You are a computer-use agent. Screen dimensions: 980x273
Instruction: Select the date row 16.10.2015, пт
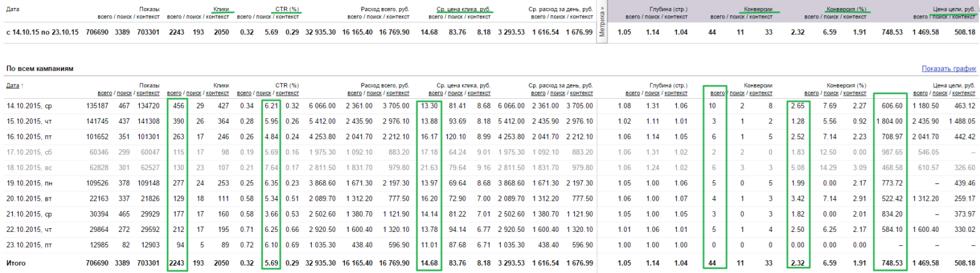click(x=29, y=137)
